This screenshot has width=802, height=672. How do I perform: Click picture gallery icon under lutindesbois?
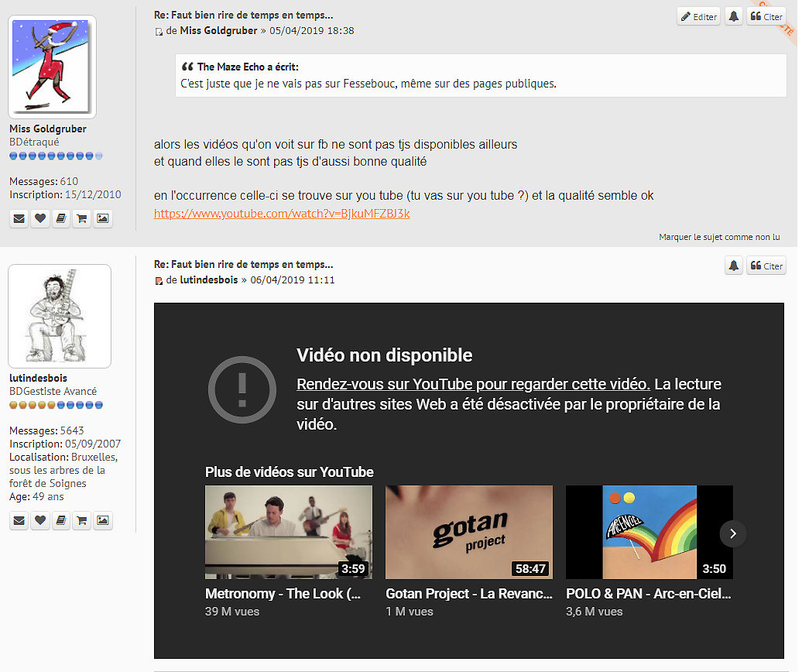point(103,520)
